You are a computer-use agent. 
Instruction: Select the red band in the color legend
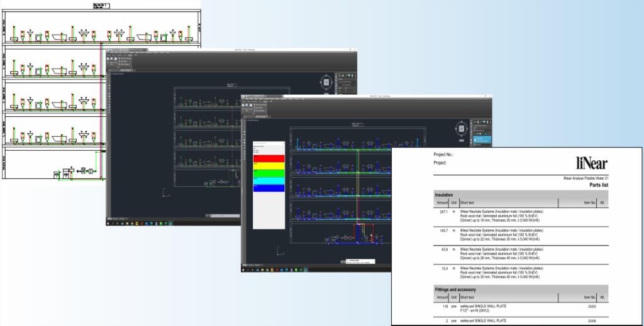[x=269, y=160]
